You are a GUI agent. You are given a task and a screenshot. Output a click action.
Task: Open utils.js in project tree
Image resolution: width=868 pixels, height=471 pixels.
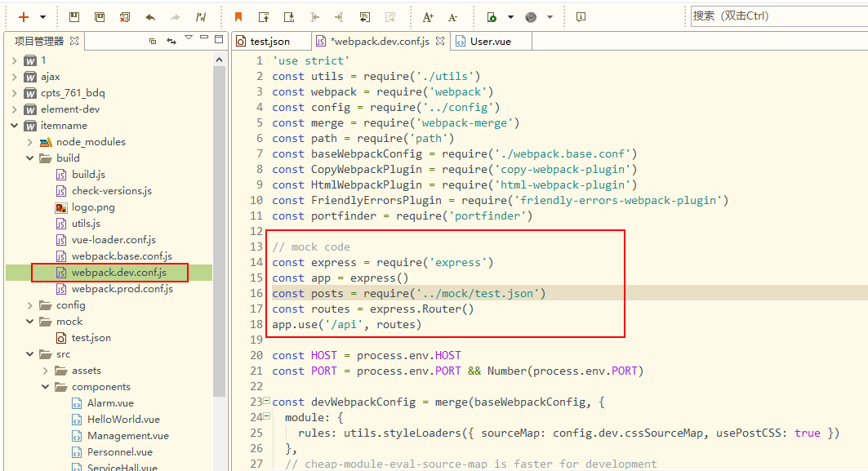78,224
